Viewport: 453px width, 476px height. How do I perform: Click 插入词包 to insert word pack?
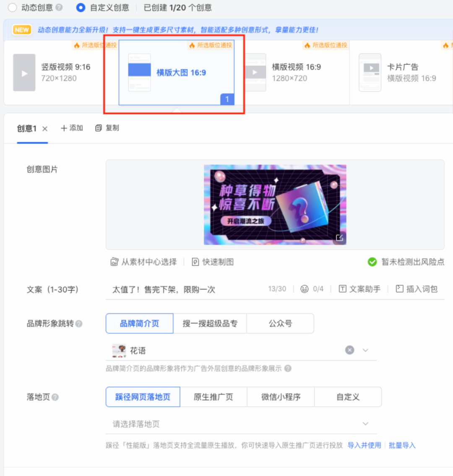[417, 289]
